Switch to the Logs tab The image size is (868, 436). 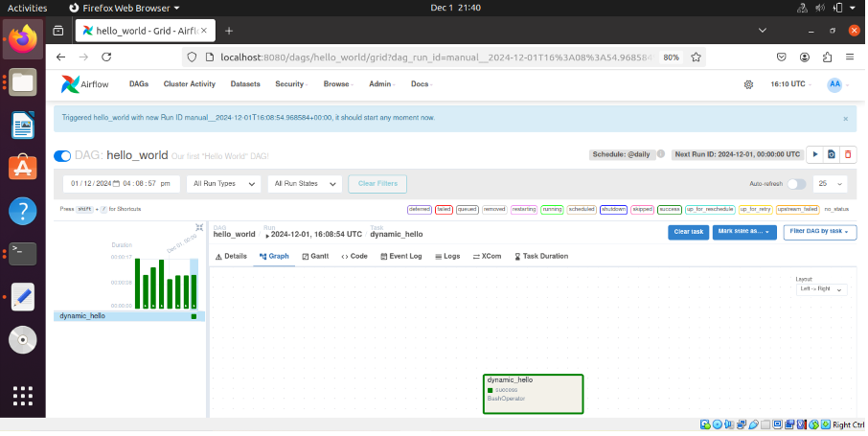(447, 257)
